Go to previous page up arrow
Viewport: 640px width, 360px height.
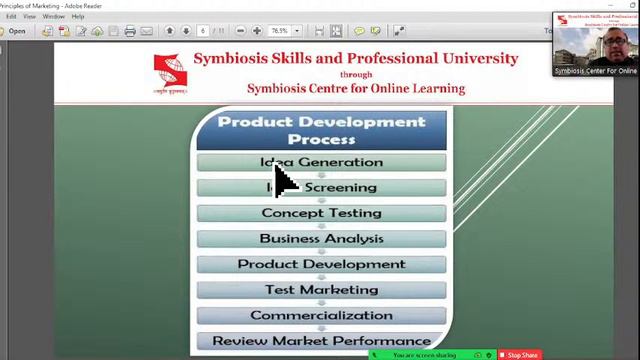[170, 31]
